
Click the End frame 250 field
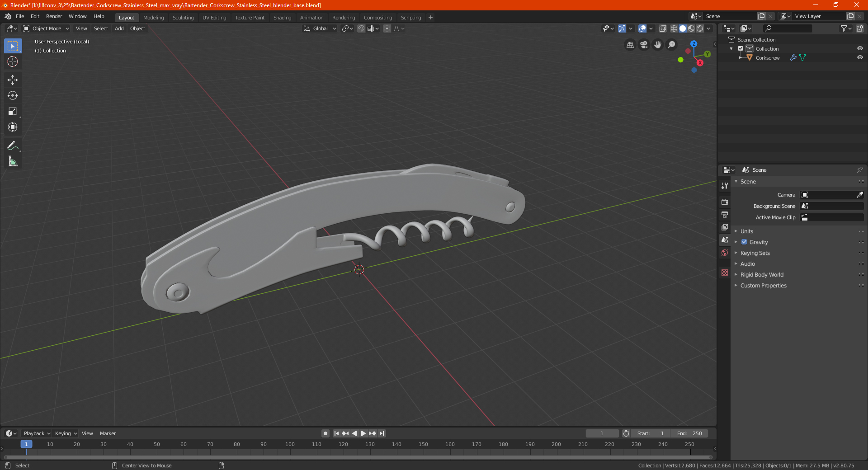(689, 433)
